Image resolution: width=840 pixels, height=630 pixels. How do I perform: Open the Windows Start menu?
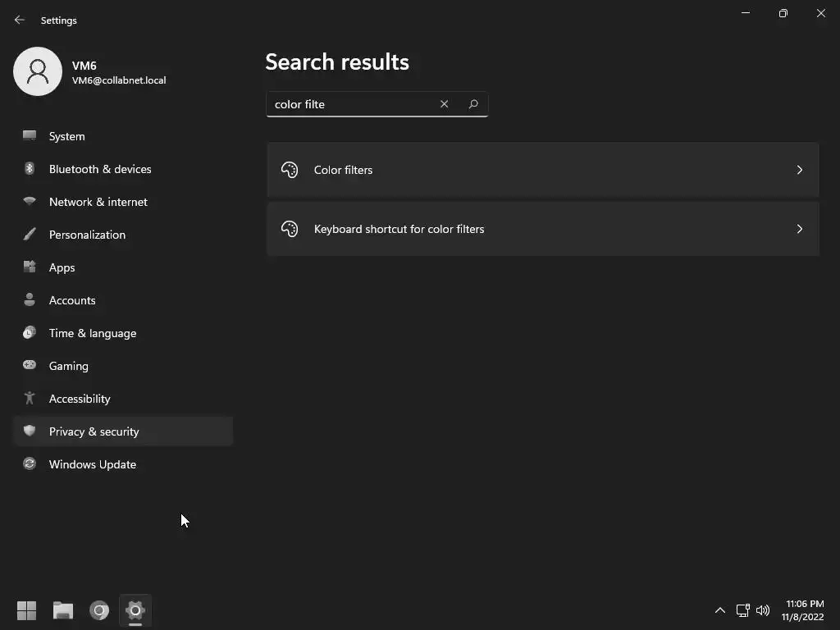[x=26, y=610]
